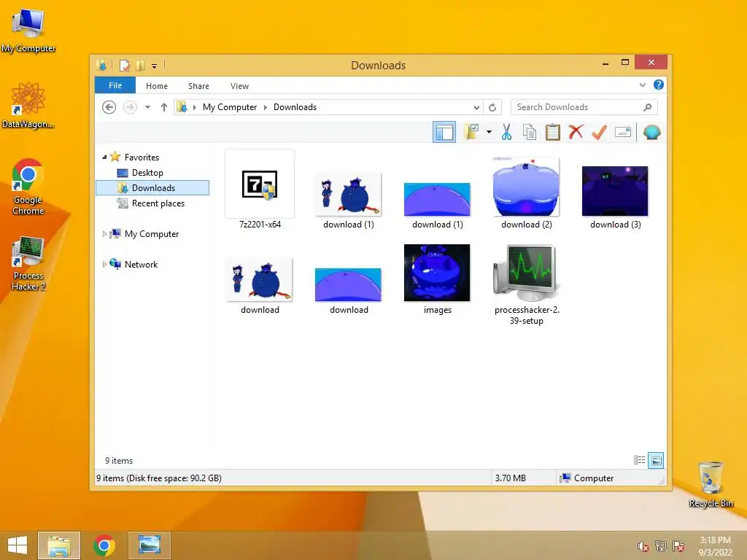Select Network in the navigation pane
Screen dimensions: 747x560
pos(141,264)
